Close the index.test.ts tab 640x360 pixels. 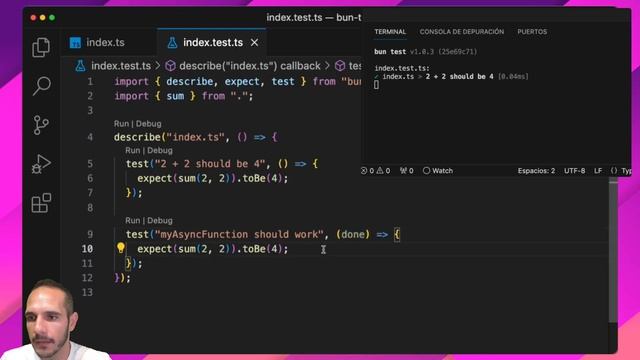[x=254, y=42]
